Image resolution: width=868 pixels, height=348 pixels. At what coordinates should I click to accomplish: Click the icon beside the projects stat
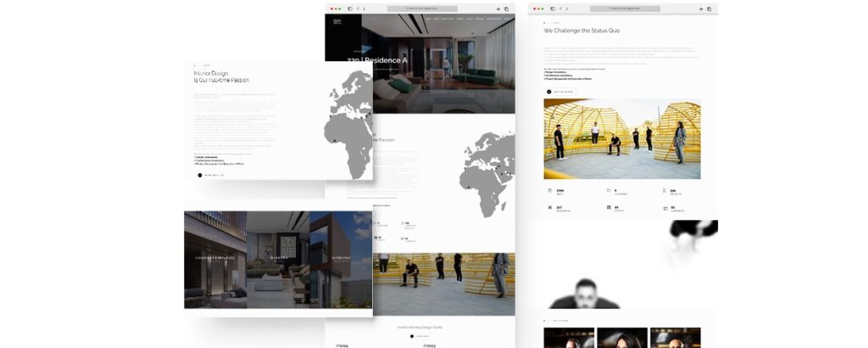[x=665, y=191]
